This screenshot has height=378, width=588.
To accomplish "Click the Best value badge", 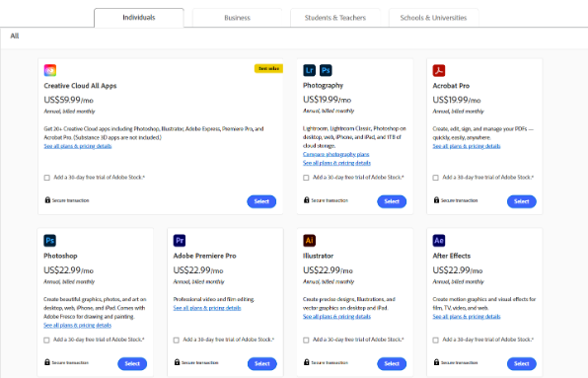I will pos(269,69).
